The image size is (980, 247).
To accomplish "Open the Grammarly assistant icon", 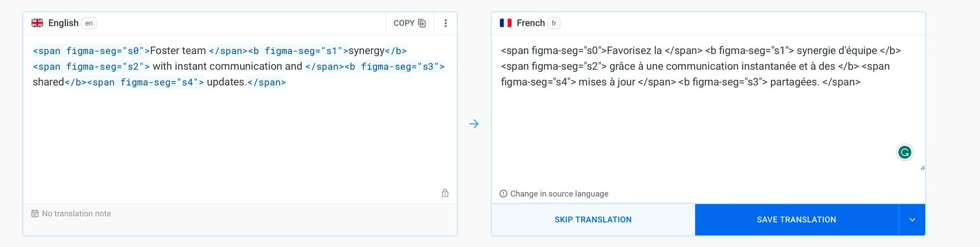I will 905,153.
